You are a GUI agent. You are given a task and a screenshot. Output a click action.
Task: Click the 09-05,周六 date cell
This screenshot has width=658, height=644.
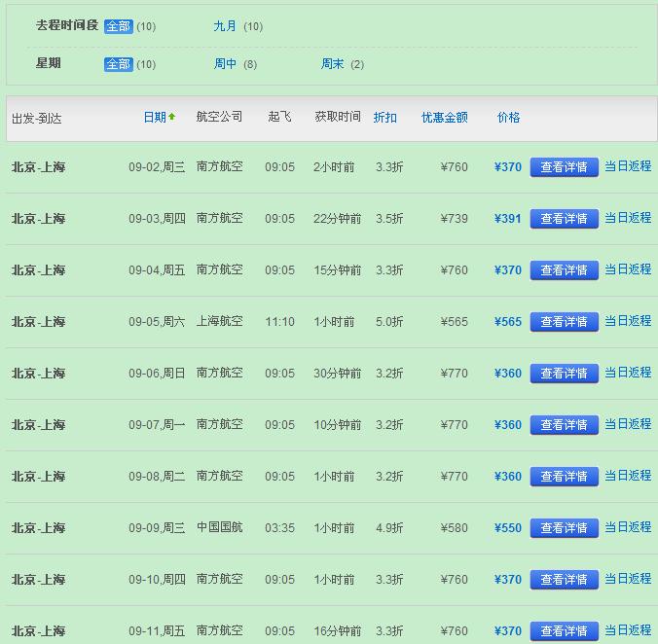click(157, 322)
